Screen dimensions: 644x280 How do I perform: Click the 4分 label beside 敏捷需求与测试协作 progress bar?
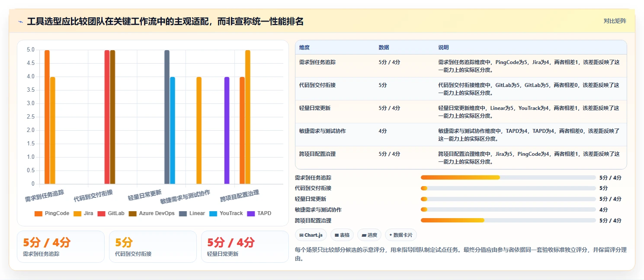tap(604, 209)
